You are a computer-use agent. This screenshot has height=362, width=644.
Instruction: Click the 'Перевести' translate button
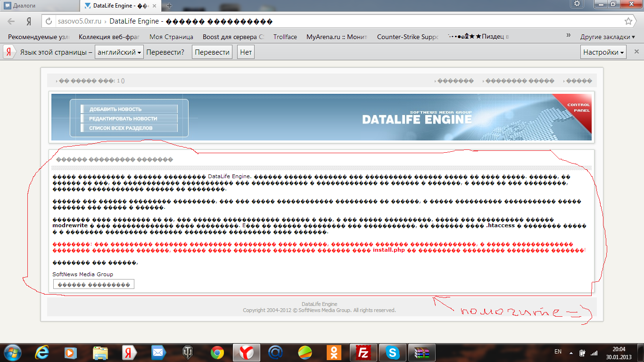point(212,52)
